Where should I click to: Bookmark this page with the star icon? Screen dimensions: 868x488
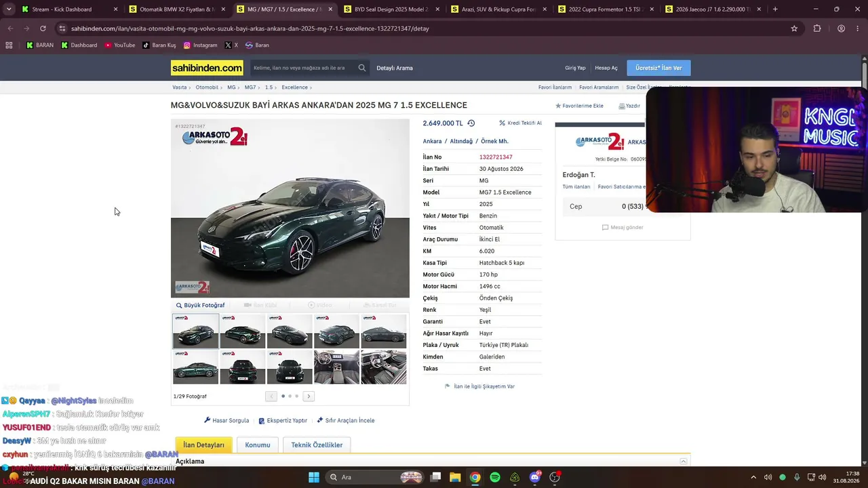click(x=794, y=28)
